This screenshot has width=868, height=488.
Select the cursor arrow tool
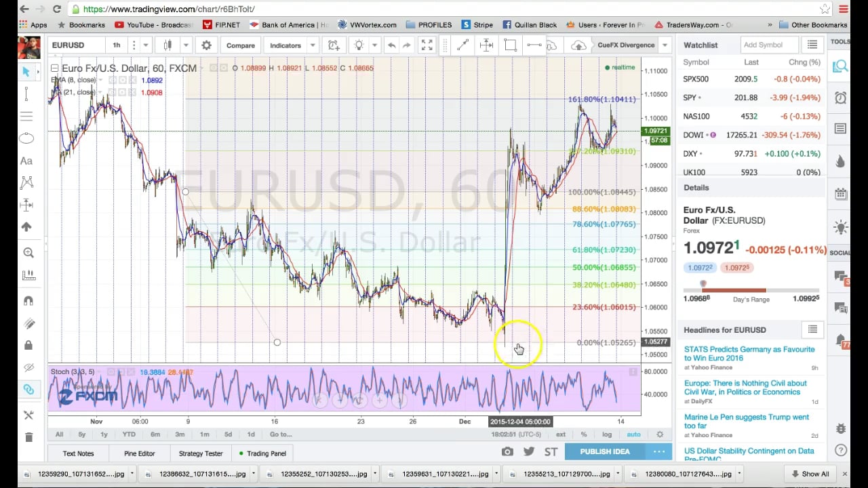pyautogui.click(x=26, y=72)
